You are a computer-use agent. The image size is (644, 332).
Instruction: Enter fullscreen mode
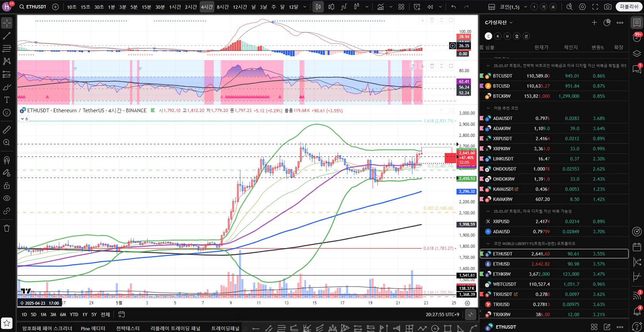coord(595,7)
